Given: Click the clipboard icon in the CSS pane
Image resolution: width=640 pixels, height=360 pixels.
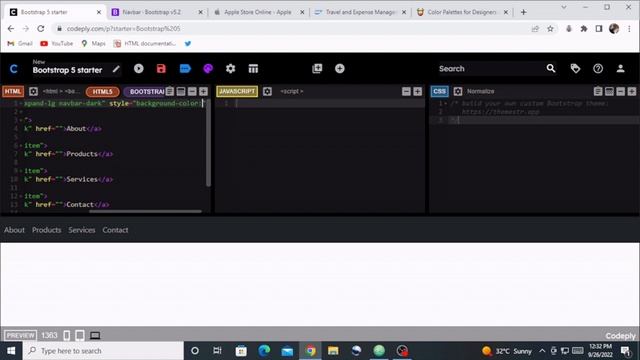Looking at the screenshot, I should pyautogui.click(x=598, y=91).
